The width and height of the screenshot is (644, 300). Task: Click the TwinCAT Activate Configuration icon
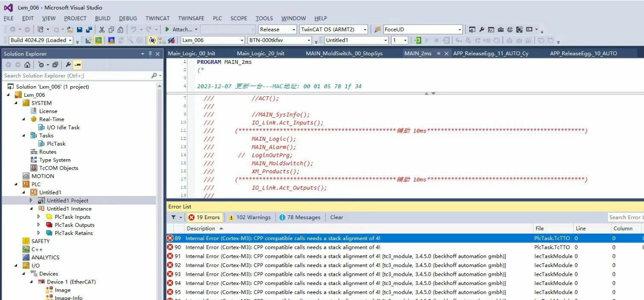(88, 40)
